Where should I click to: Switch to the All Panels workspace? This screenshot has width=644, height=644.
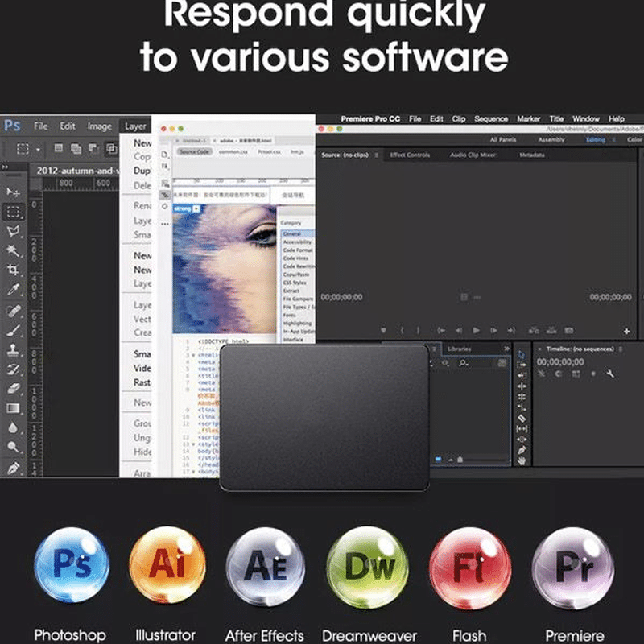tap(503, 139)
